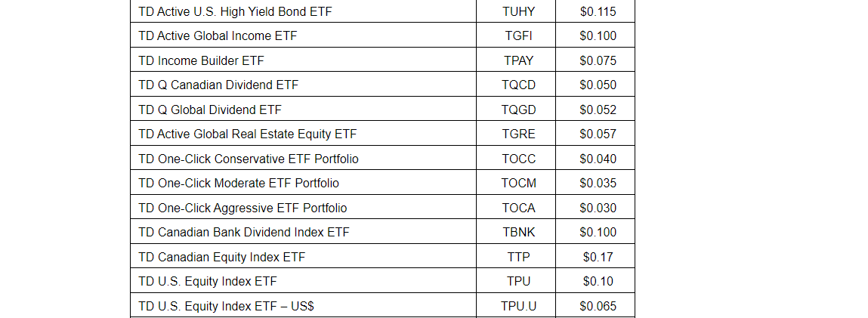Click the TD Income Builder ETF row name
Screen dimensions: 868x318
tap(201, 60)
